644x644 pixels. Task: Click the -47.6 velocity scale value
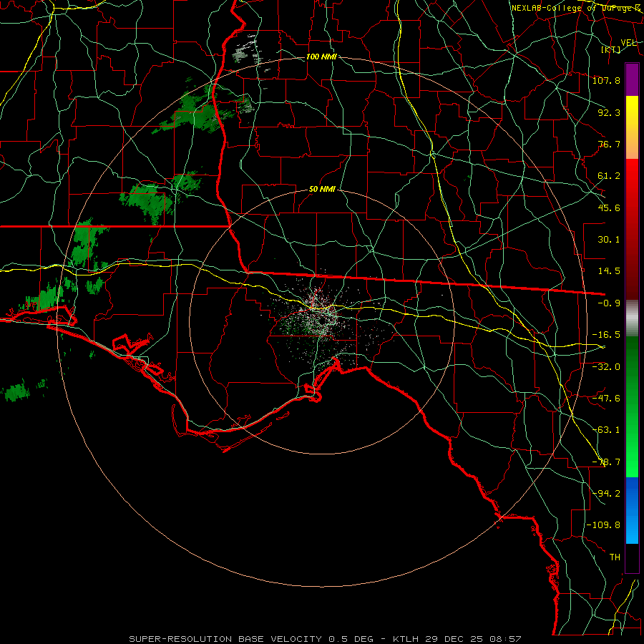606,398
